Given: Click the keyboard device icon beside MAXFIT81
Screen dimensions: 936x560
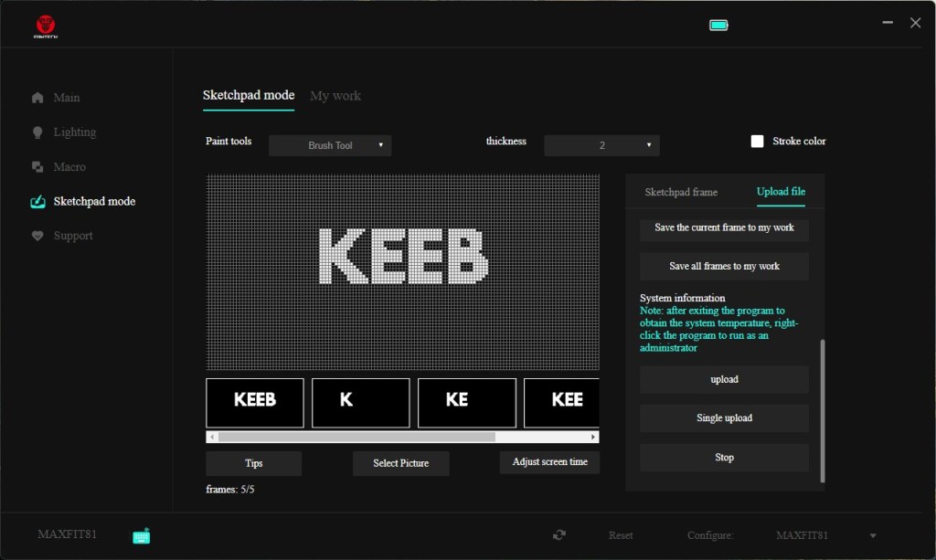Looking at the screenshot, I should click(141, 536).
